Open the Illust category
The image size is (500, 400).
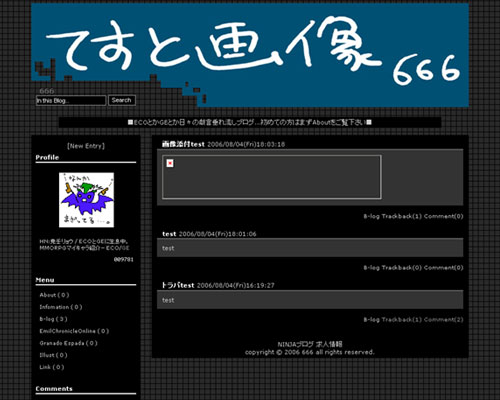pyautogui.click(x=53, y=355)
